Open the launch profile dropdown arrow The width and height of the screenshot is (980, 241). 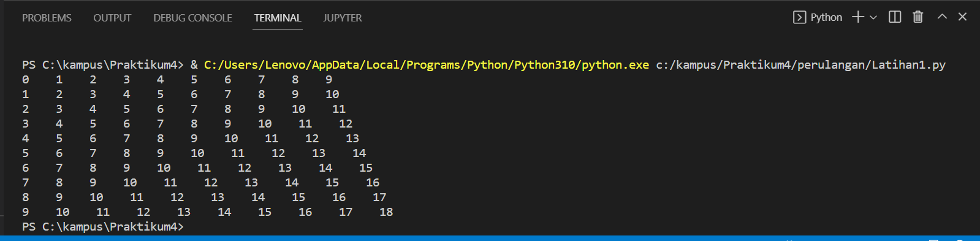tap(873, 17)
